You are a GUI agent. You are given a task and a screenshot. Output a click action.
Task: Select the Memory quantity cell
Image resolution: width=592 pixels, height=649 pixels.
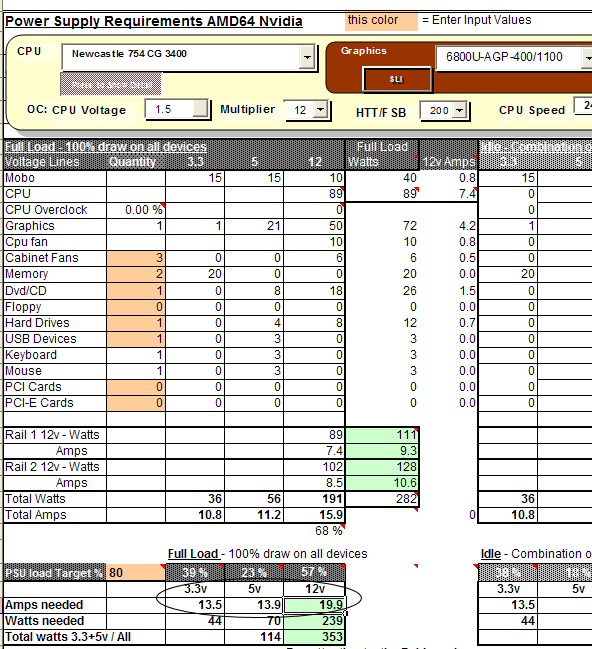[136, 274]
